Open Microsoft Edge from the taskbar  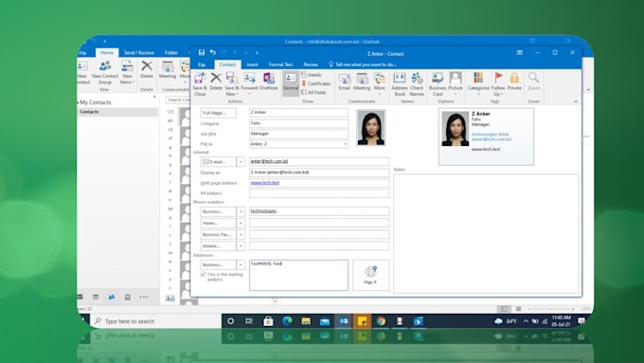[287, 321]
